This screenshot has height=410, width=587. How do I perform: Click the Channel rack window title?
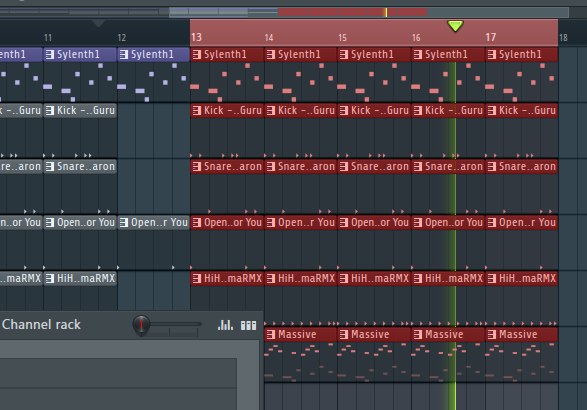pyautogui.click(x=41, y=324)
